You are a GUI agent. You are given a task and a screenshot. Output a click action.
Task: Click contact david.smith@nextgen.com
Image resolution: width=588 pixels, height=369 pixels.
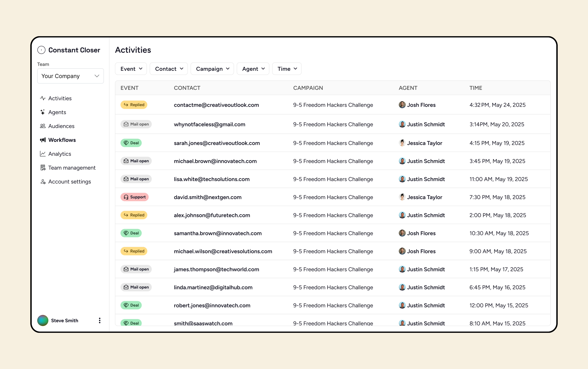(x=208, y=197)
